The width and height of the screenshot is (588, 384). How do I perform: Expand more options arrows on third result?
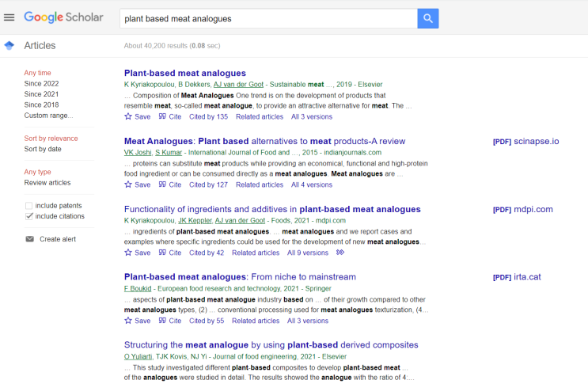[x=340, y=253]
